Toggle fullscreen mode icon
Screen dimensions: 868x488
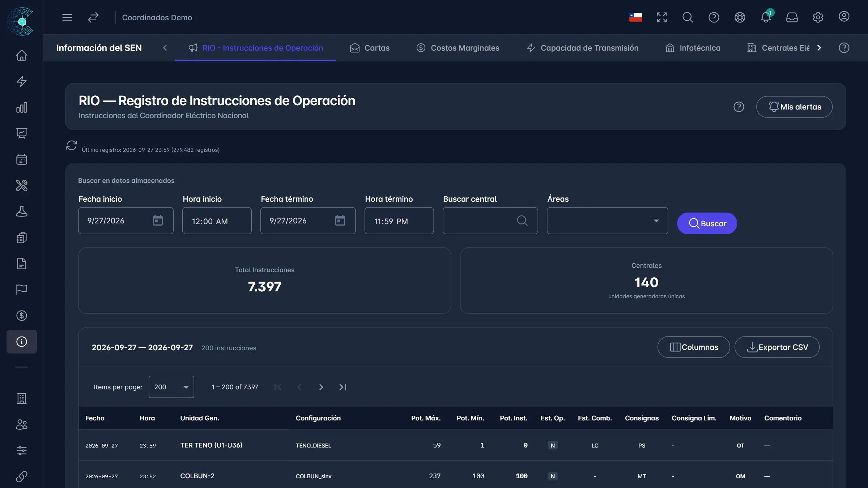tap(662, 17)
